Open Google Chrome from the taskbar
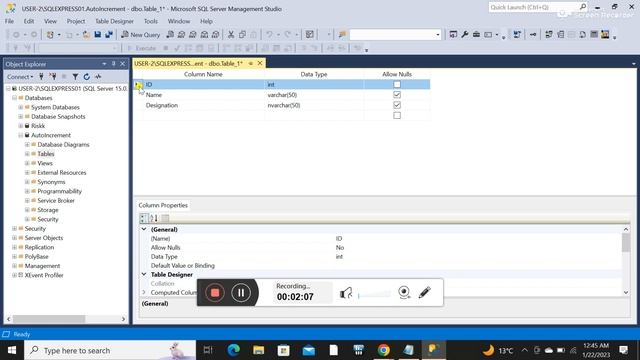Viewport: 640px width, 360px height. pos(383,350)
